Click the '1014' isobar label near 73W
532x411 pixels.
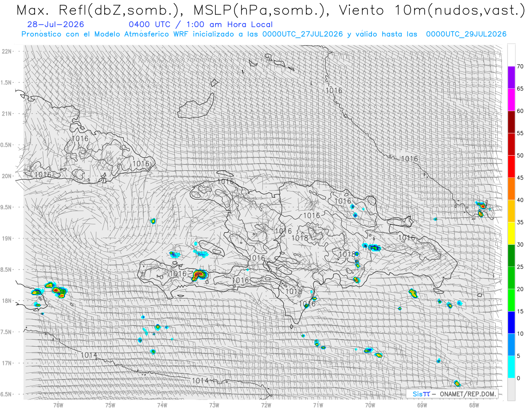pyautogui.click(x=200, y=380)
